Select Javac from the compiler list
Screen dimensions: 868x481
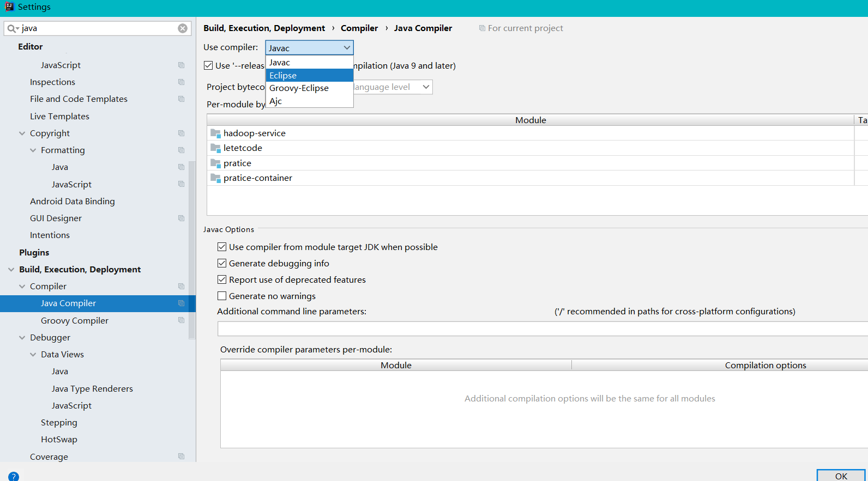(x=309, y=62)
